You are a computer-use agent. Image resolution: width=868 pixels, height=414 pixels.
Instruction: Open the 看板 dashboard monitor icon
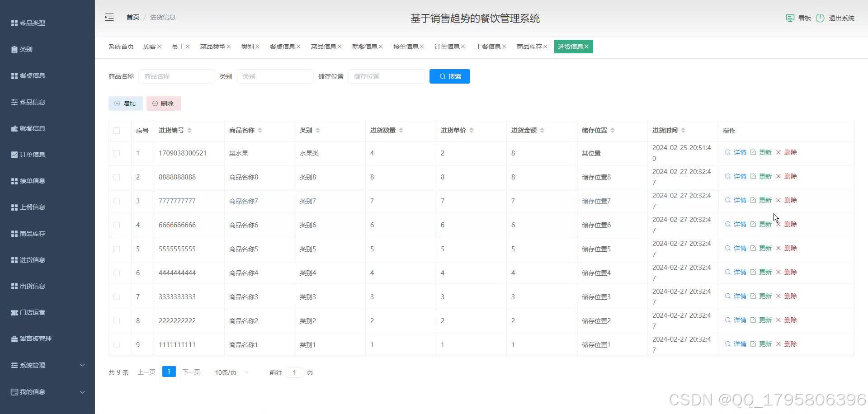790,18
